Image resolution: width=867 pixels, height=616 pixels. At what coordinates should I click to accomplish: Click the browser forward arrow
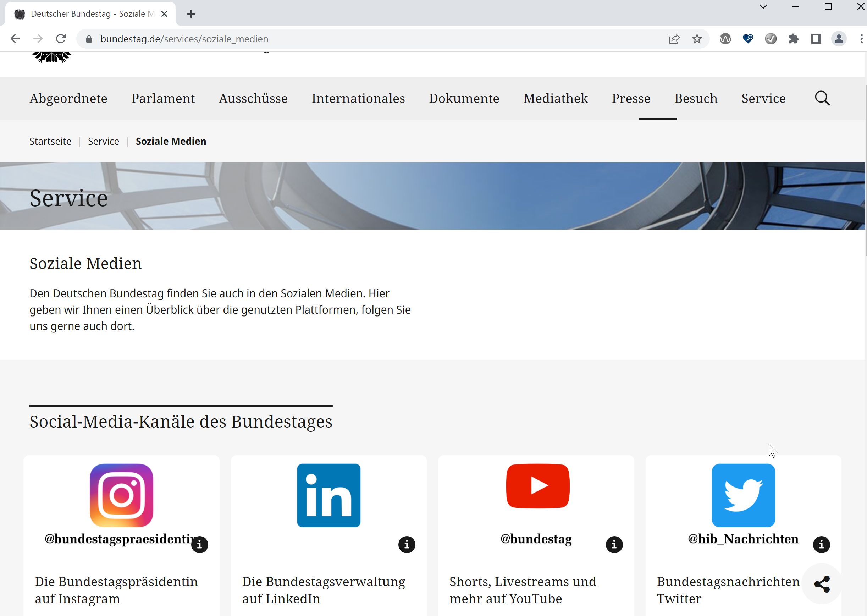click(x=38, y=39)
